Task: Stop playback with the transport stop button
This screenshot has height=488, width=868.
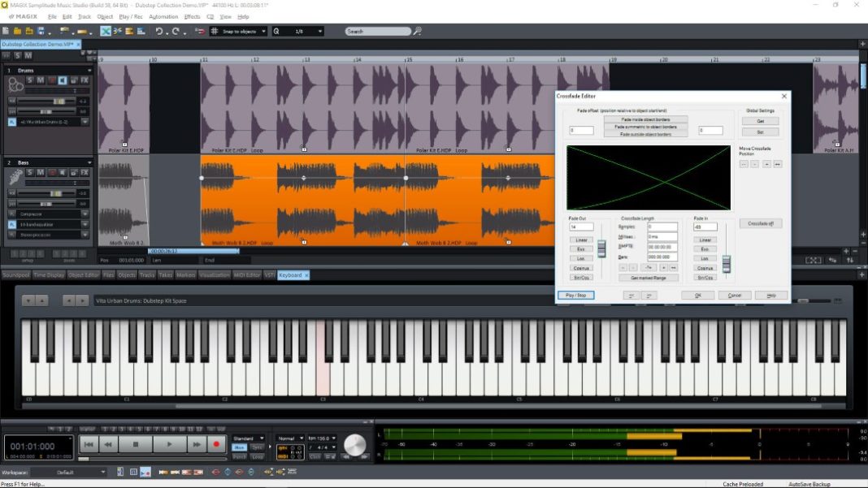Action: pyautogui.click(x=136, y=443)
